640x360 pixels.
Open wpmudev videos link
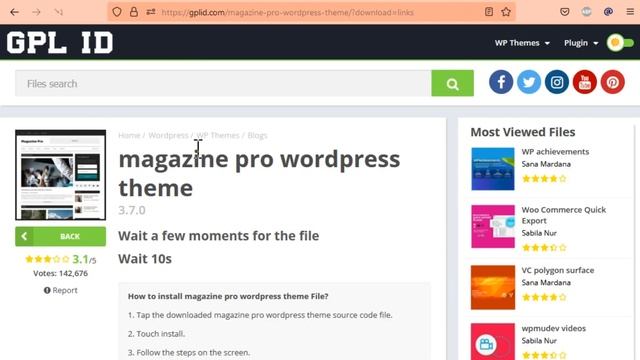(x=553, y=329)
